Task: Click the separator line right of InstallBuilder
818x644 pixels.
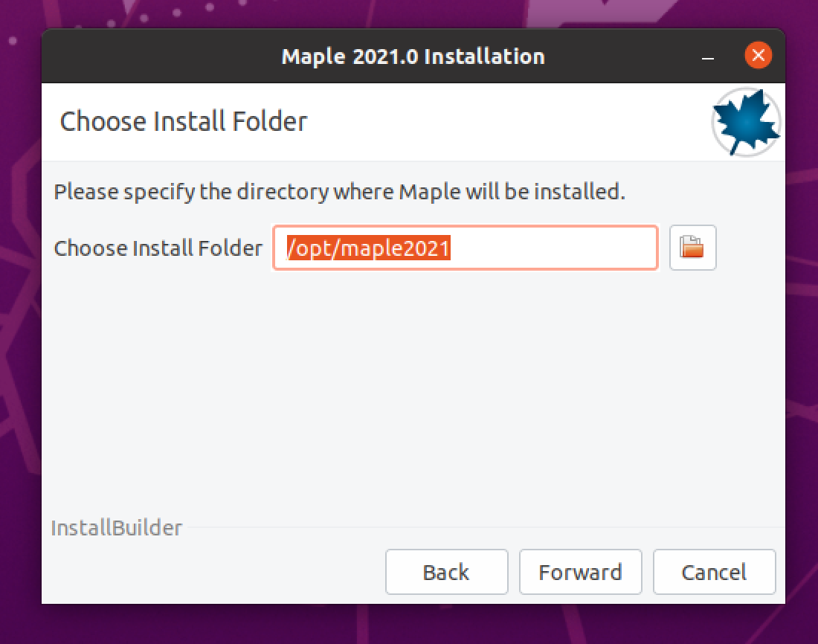Action: (x=483, y=528)
